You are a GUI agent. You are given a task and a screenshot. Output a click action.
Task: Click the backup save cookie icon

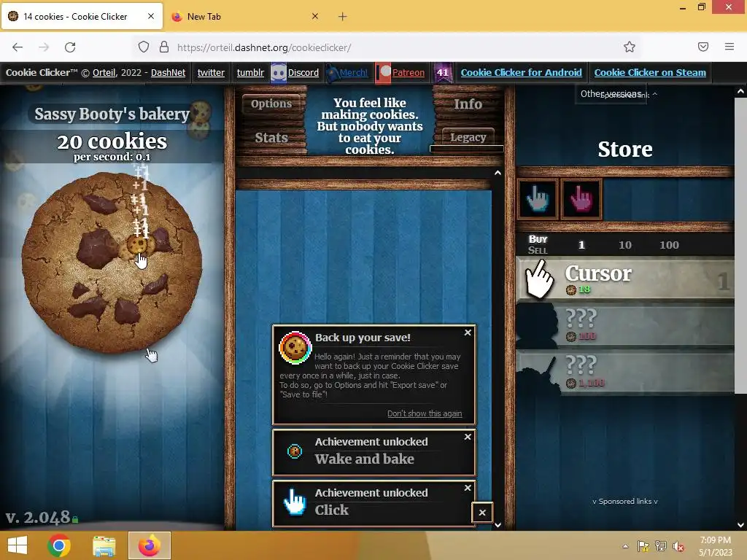(295, 348)
